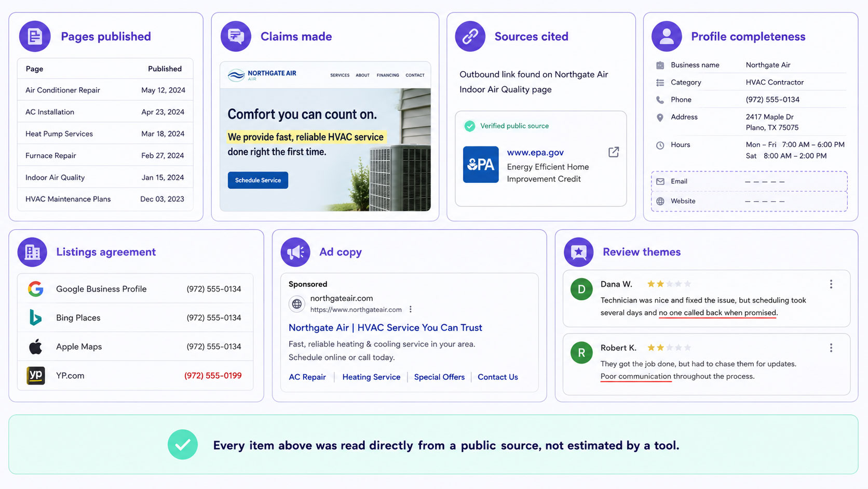
Task: Click the Schedule Service button
Action: [x=258, y=180]
